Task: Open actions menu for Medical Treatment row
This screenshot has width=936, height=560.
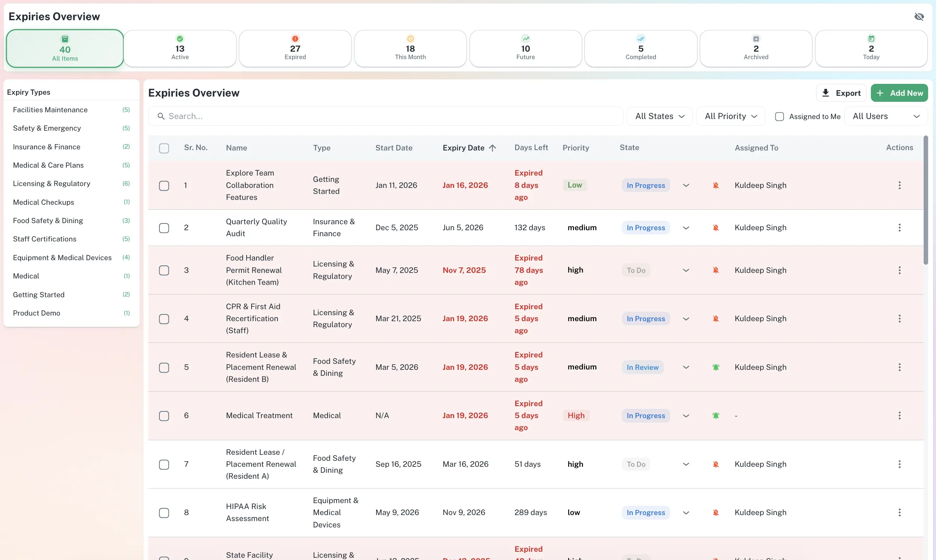Action: (x=899, y=416)
